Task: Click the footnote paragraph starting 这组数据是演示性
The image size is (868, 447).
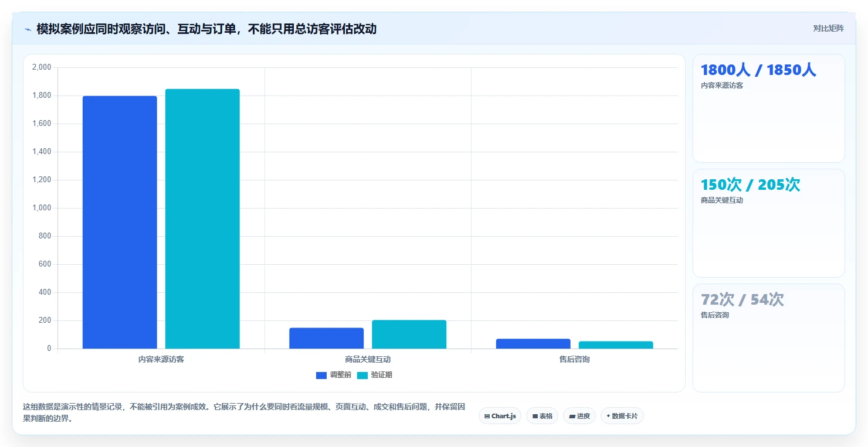Action: 245,412
